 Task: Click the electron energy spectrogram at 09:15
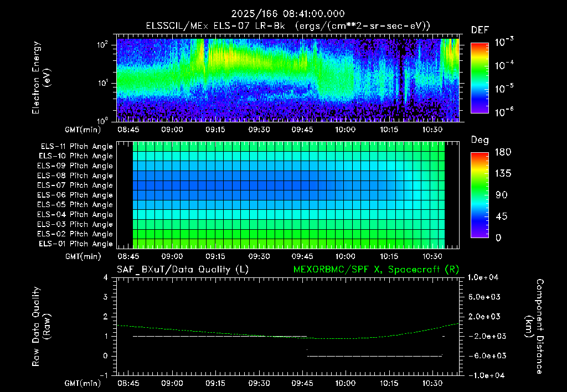(x=215, y=80)
